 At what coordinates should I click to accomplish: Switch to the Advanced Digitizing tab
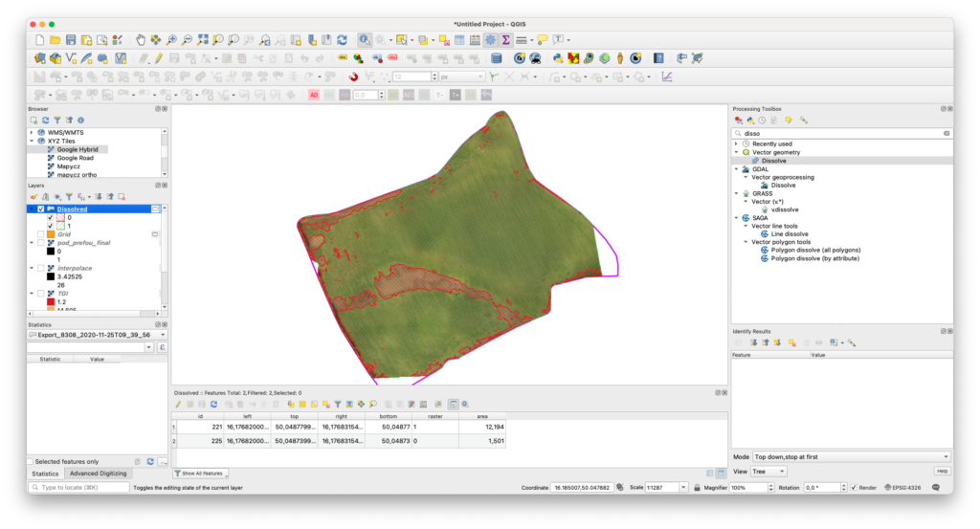coord(97,474)
